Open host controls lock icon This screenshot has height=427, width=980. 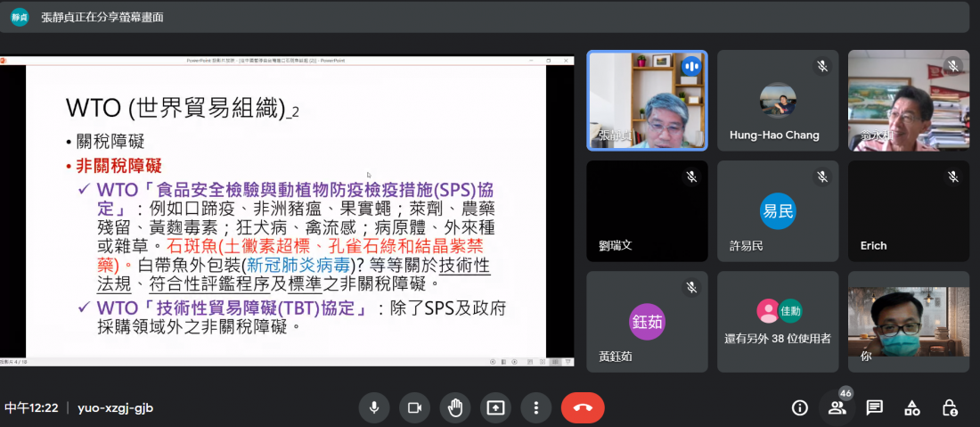pyautogui.click(x=950, y=408)
